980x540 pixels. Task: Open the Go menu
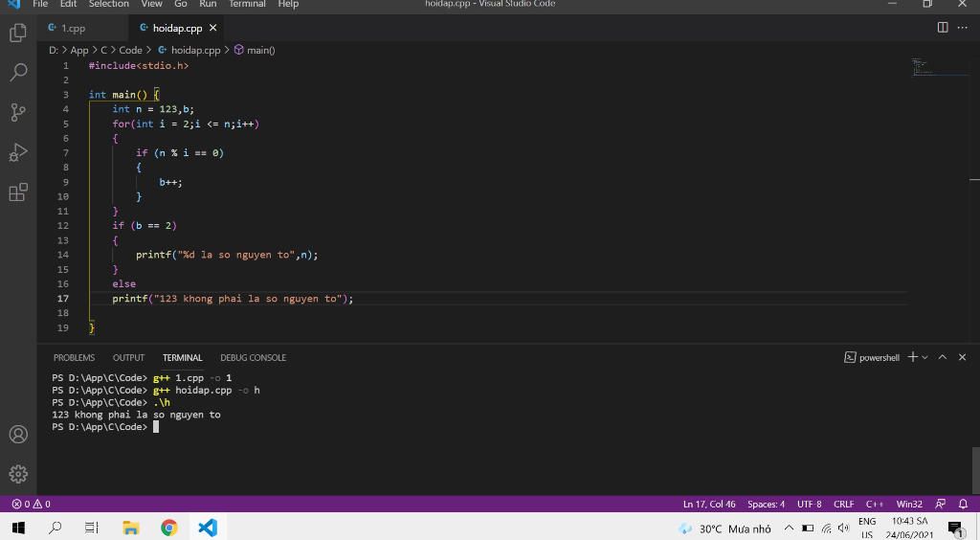click(x=181, y=4)
